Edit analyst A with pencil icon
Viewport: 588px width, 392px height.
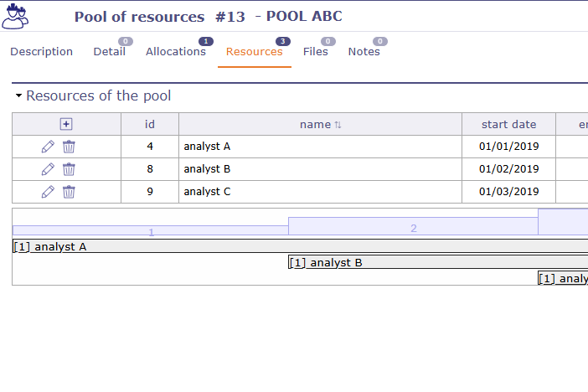[x=48, y=147]
